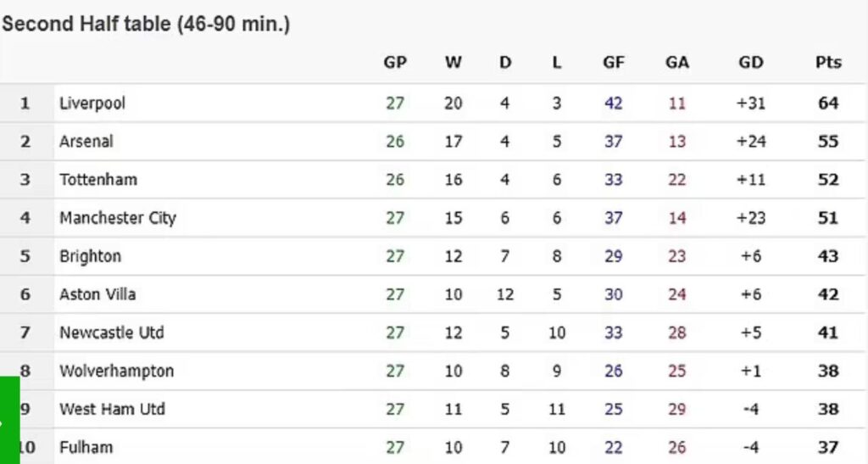Open Aston Villa team link
The height and width of the screenshot is (464, 868).
tap(97, 294)
